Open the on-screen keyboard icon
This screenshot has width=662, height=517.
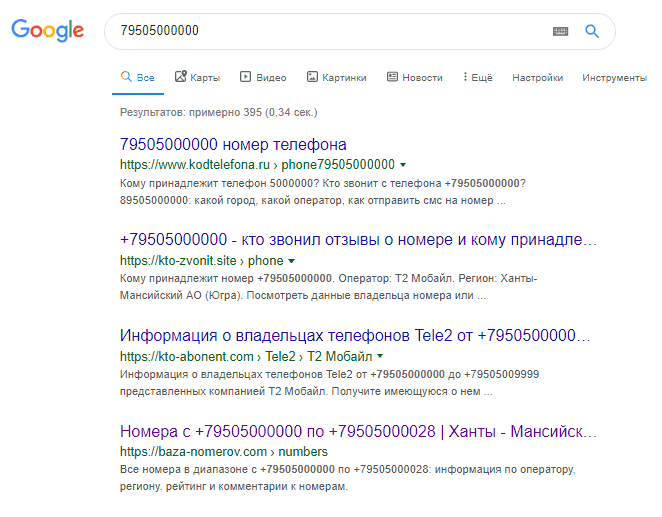pyautogui.click(x=560, y=31)
